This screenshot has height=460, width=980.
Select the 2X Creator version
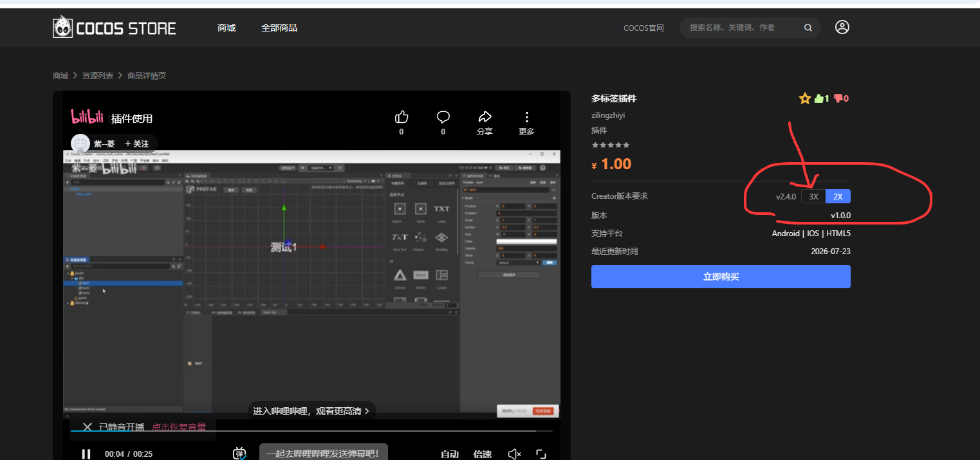(838, 197)
